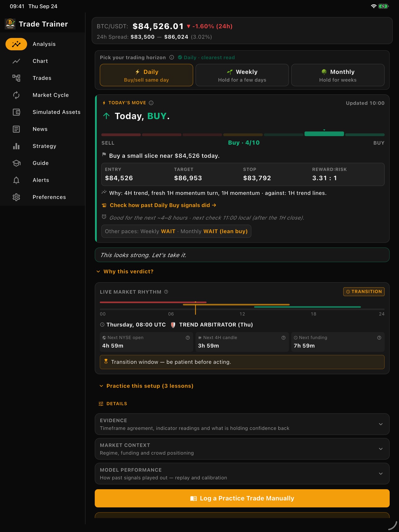Viewport: 399px width, 532px height.
Task: Open the Analysis sparkline icon
Action: coord(16,44)
